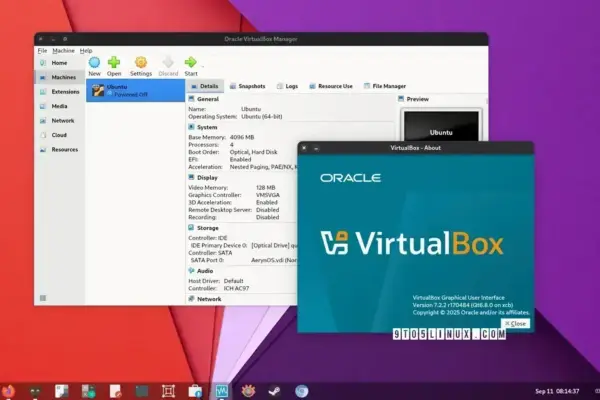Open the Help menu
The width and height of the screenshot is (600, 400).
(x=86, y=51)
